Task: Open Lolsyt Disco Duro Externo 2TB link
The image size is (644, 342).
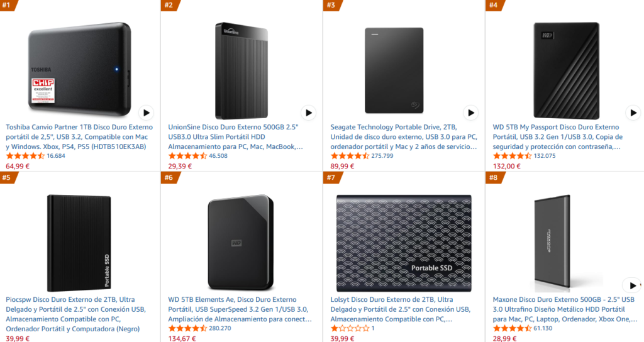Action: 400,309
